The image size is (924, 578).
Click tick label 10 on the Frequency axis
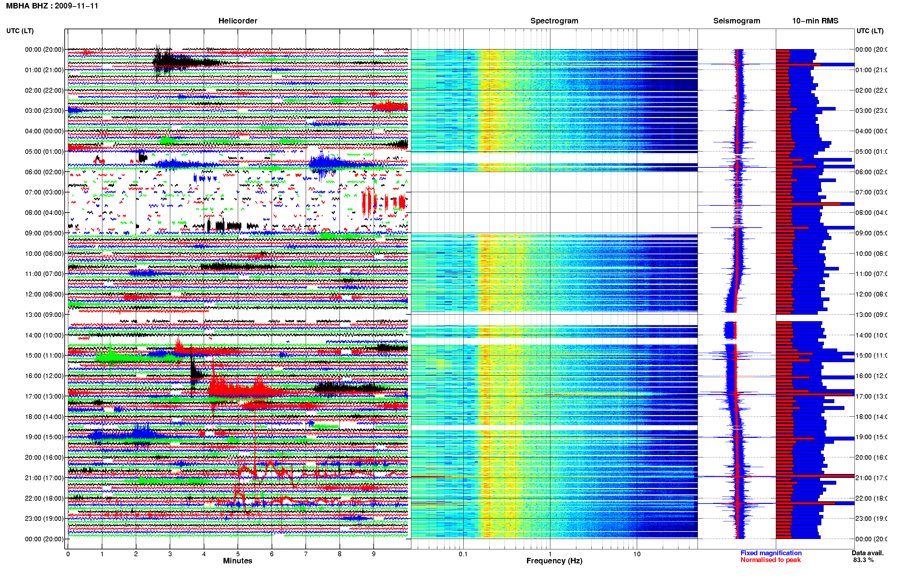pos(637,554)
